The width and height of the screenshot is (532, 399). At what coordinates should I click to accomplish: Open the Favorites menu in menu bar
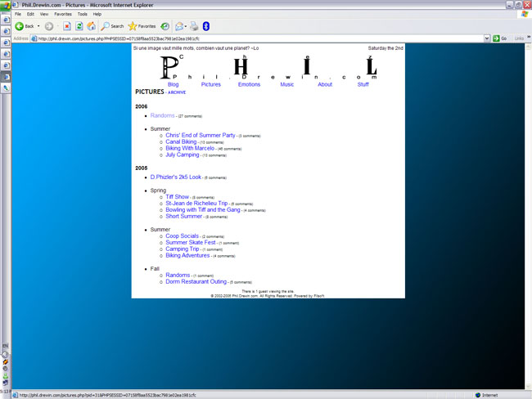point(62,14)
